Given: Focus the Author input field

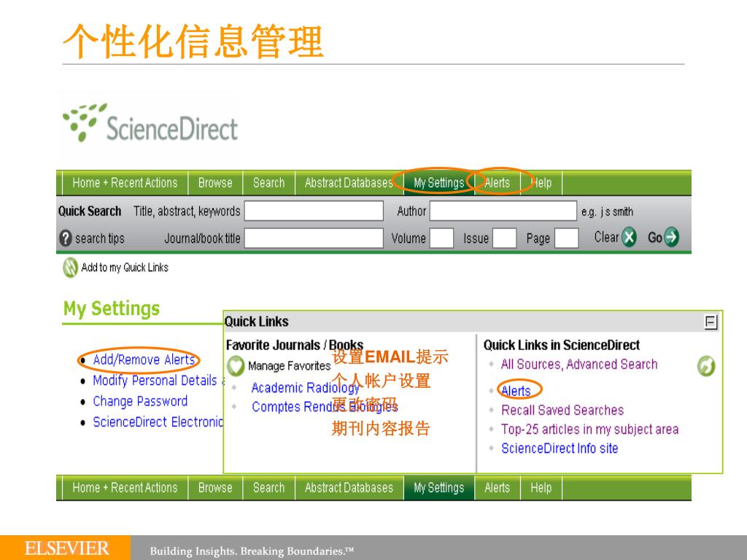Looking at the screenshot, I should (x=503, y=211).
